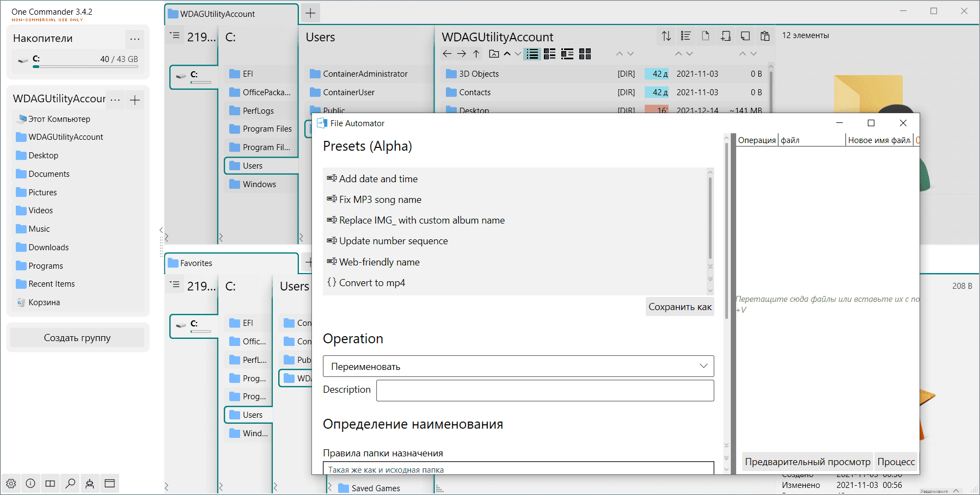Viewport: 980px width, 495px height.
Task: Go back in WDAGUtilityAccount pane
Action: [447, 53]
